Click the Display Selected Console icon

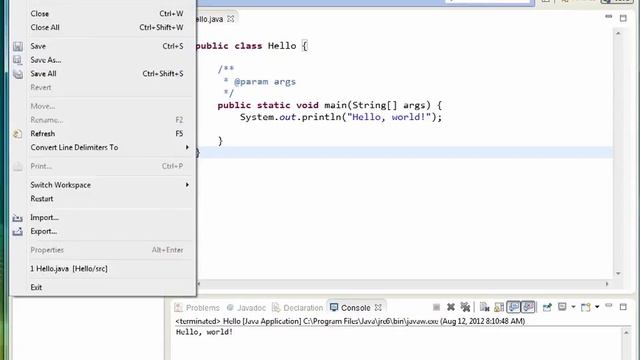coord(562,307)
